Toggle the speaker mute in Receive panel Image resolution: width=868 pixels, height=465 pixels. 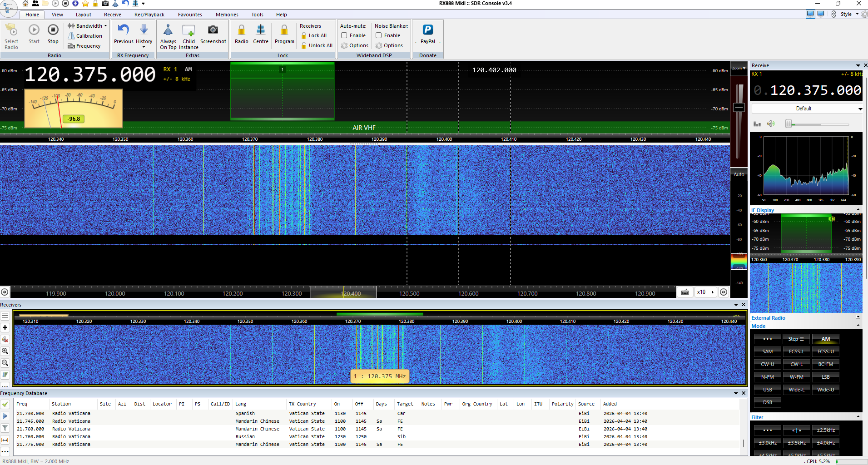(771, 124)
